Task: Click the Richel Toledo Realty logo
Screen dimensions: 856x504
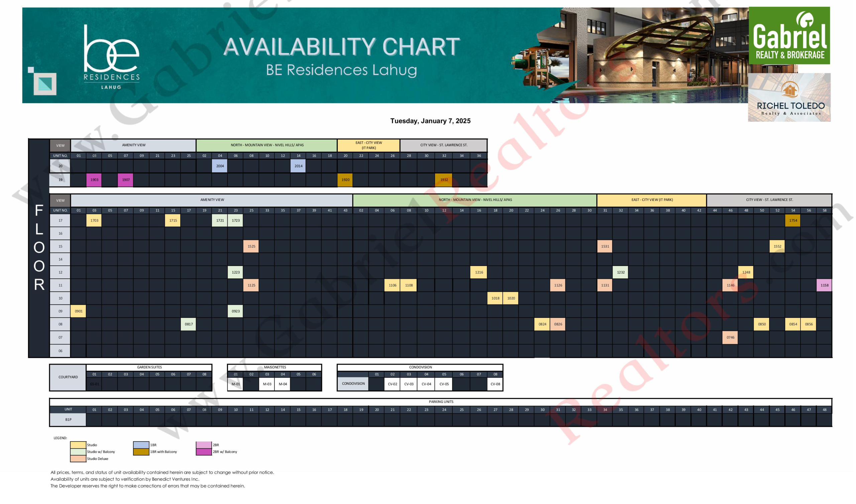Action: [789, 98]
